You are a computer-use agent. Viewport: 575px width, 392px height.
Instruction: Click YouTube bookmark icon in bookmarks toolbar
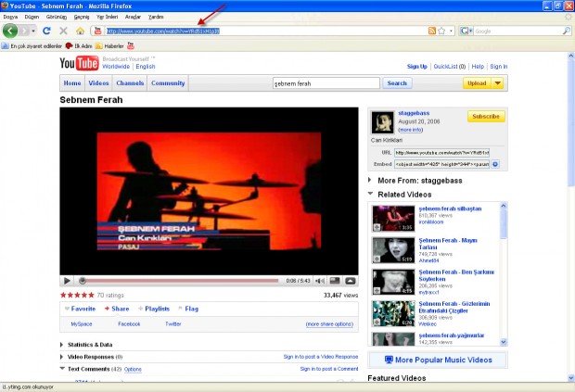click(x=131, y=45)
